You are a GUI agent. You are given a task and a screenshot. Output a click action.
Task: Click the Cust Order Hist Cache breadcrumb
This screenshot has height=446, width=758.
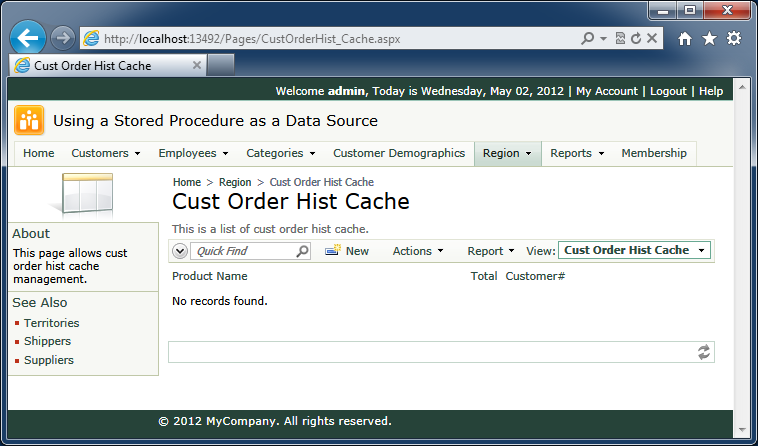coord(321,182)
